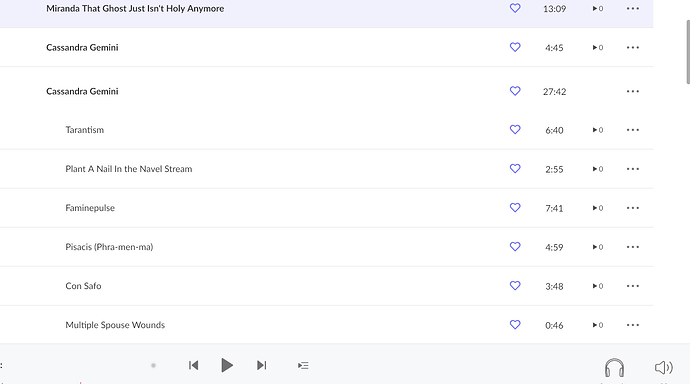Open the headphones audio output settings
The image size is (690, 384).
pos(614,368)
